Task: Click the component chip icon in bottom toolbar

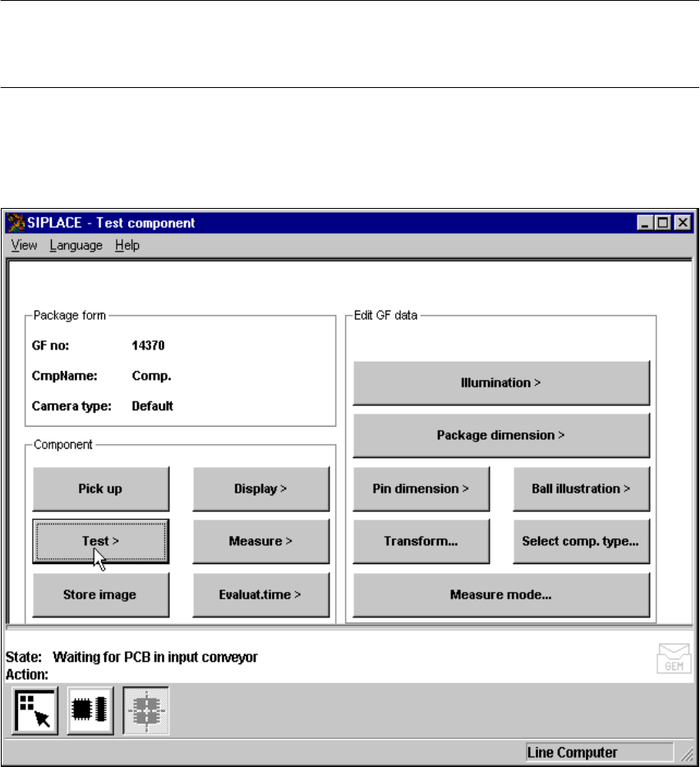Action: 90,711
